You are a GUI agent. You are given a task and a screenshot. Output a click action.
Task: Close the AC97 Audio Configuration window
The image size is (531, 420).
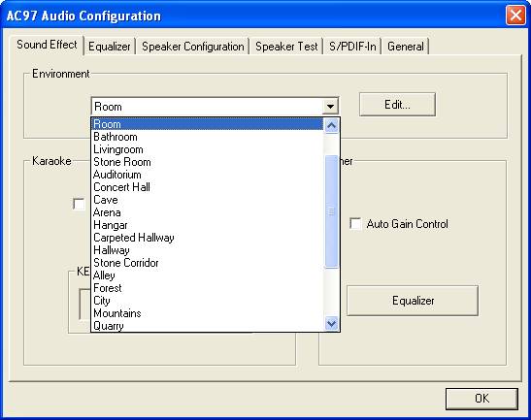pos(515,16)
